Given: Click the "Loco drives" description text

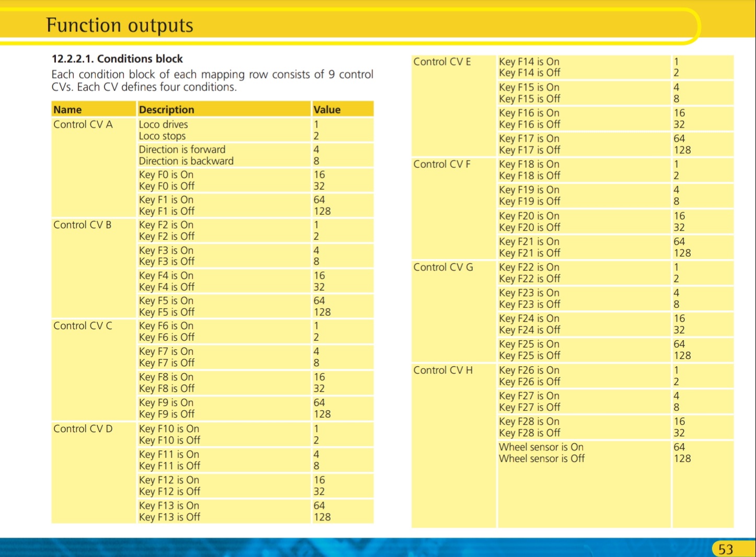Looking at the screenshot, I should pos(163,124).
